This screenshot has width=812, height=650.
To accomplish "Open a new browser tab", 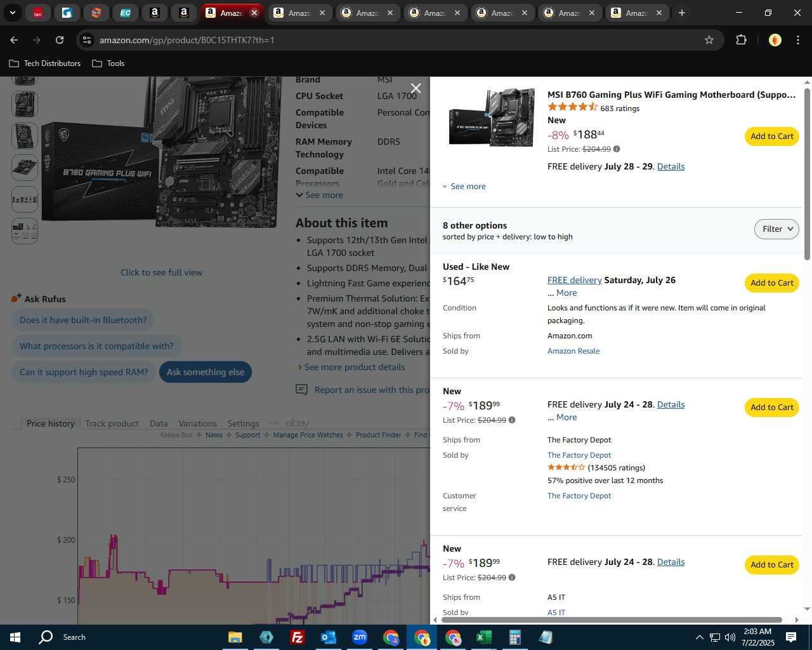I will [x=682, y=13].
